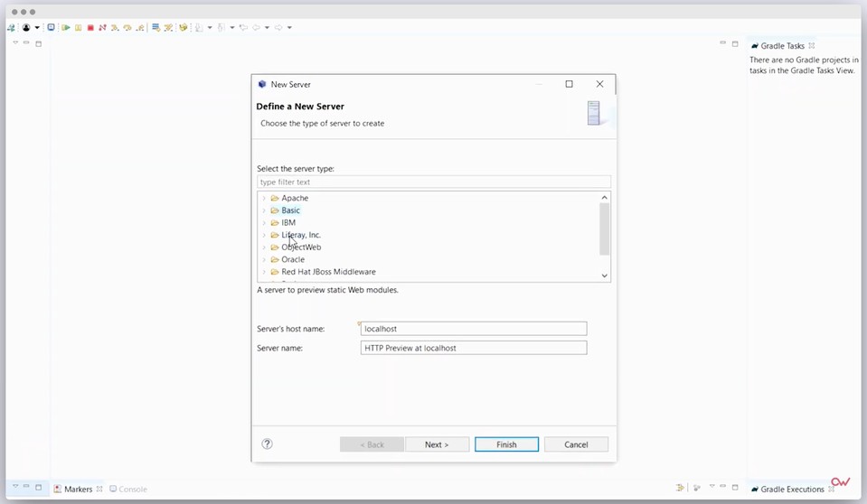This screenshot has width=867, height=504.
Task: Expand the Apache server folder
Action: point(264,198)
